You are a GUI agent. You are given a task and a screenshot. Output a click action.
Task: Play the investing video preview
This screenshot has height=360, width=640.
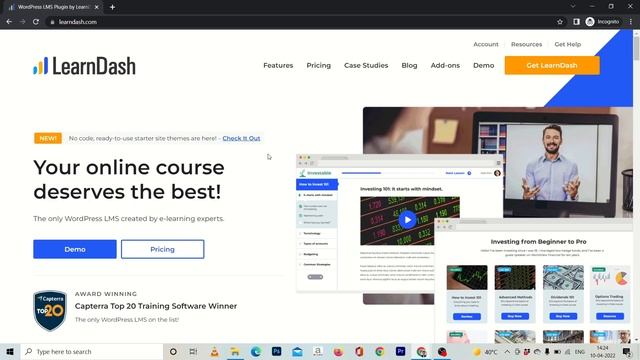coord(407,220)
